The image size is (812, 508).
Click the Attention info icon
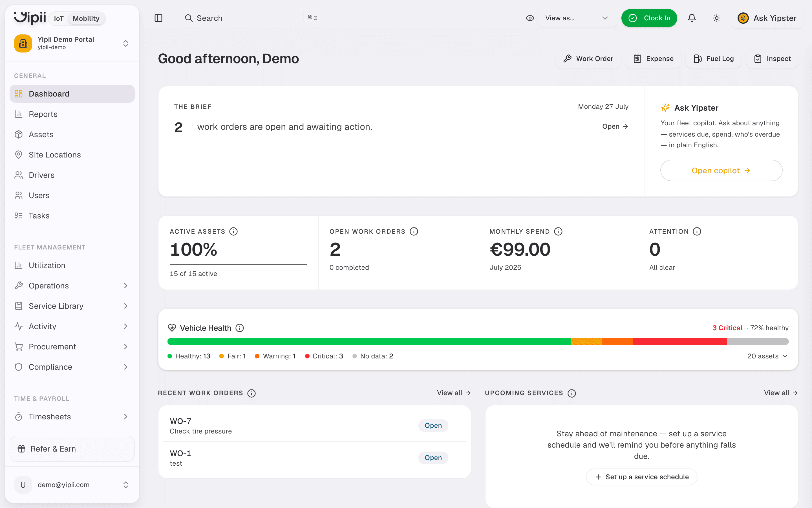pyautogui.click(x=697, y=231)
